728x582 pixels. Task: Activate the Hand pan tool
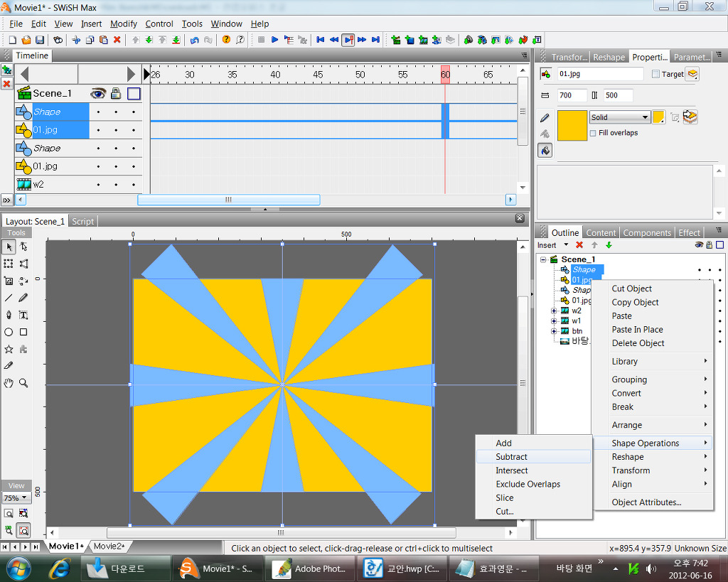(x=9, y=383)
